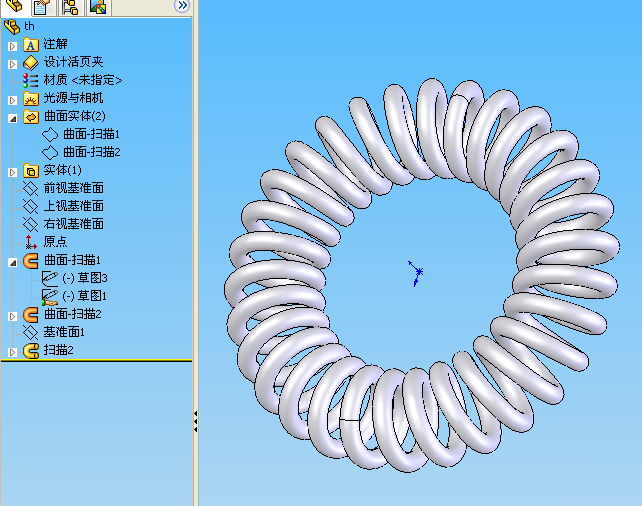Click the 扫描2 sweep feature icon

(x=31, y=350)
